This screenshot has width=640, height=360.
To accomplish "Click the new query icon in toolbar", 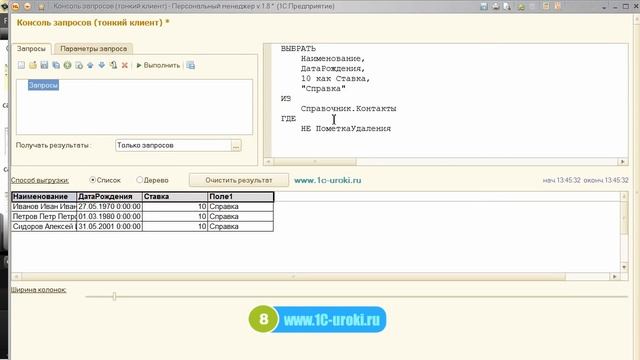I will [21, 65].
